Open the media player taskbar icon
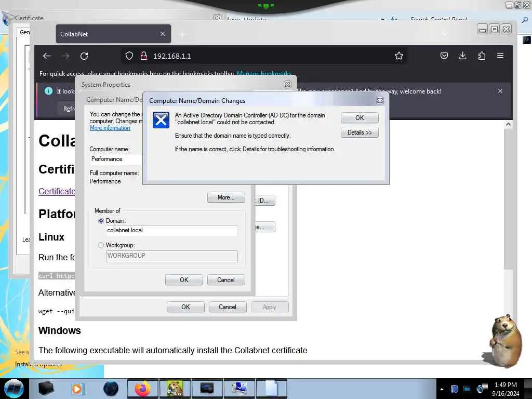Viewport: 532px width, 399px height. pos(77,389)
